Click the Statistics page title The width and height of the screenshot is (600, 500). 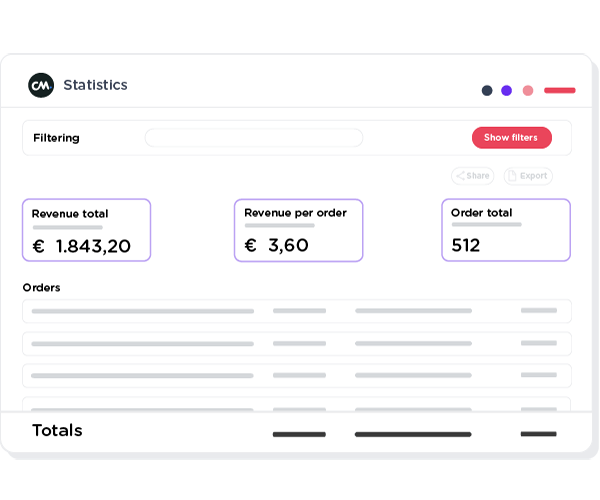[95, 85]
